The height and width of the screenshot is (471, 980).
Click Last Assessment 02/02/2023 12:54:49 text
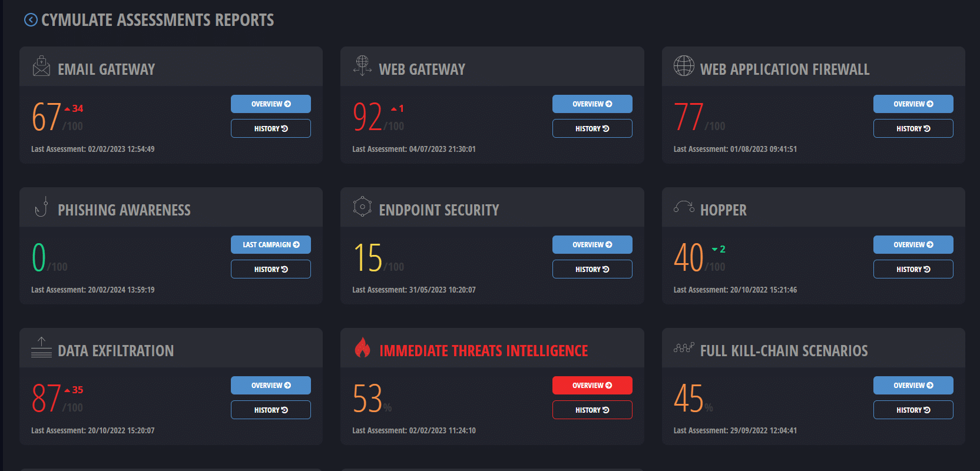(93, 149)
